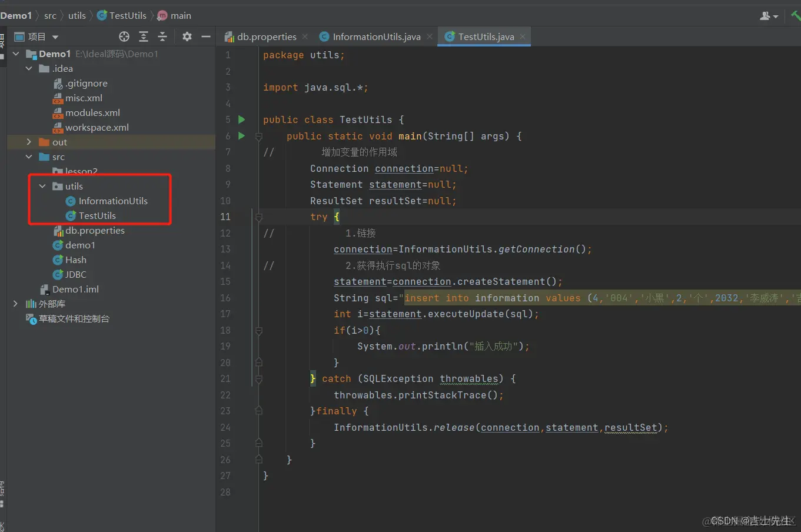Collapse the Demo1 project root node
Screen dimensions: 801x532
[x=16, y=54]
